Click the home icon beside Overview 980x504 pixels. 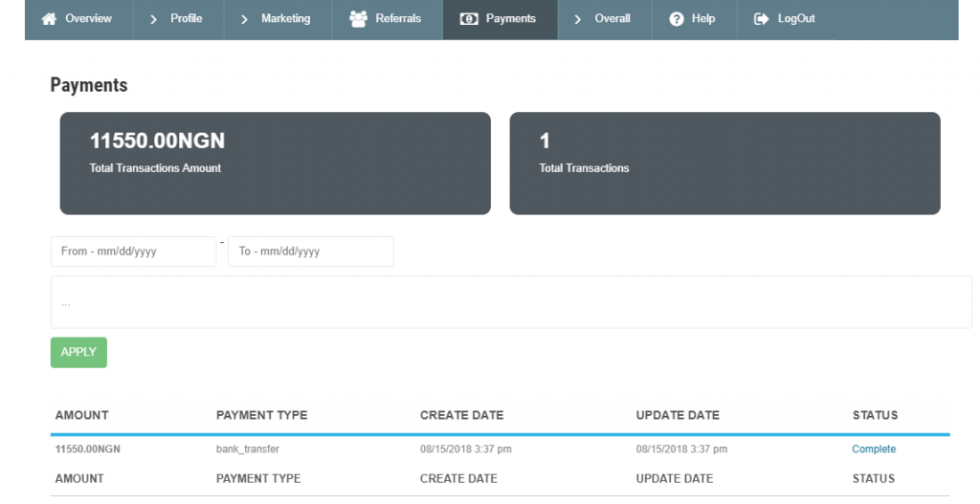[x=50, y=19]
